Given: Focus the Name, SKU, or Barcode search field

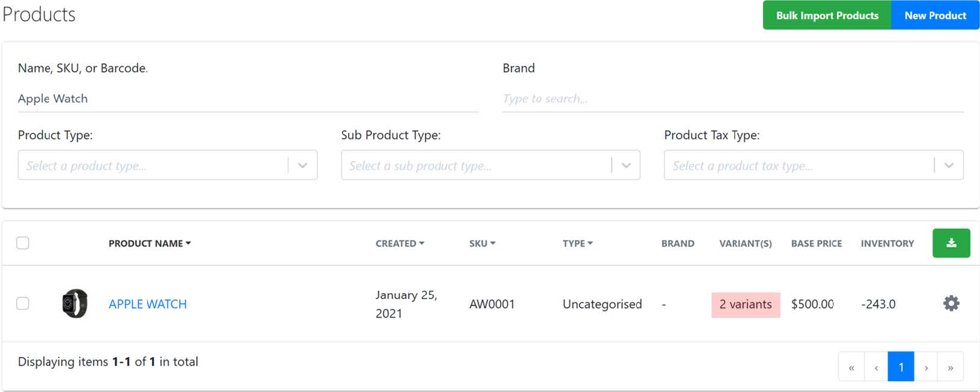Looking at the screenshot, I should click(248, 99).
